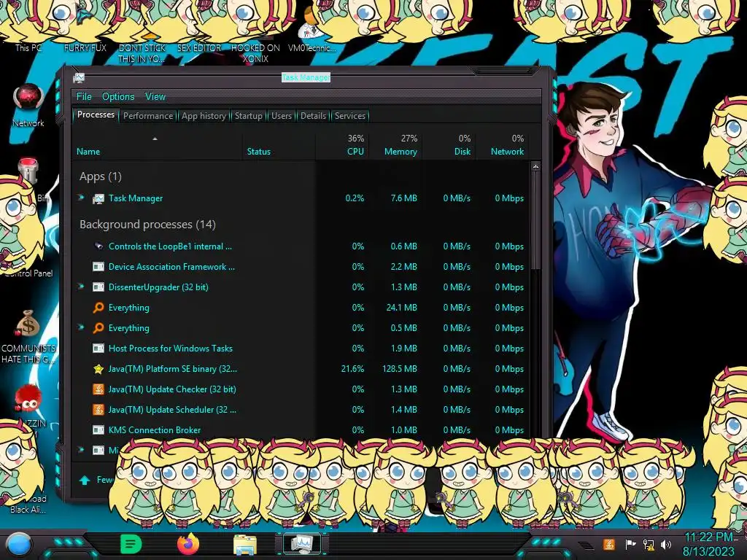Click the process list scrollbar up arrow
The width and height of the screenshot is (747, 560).
click(535, 166)
